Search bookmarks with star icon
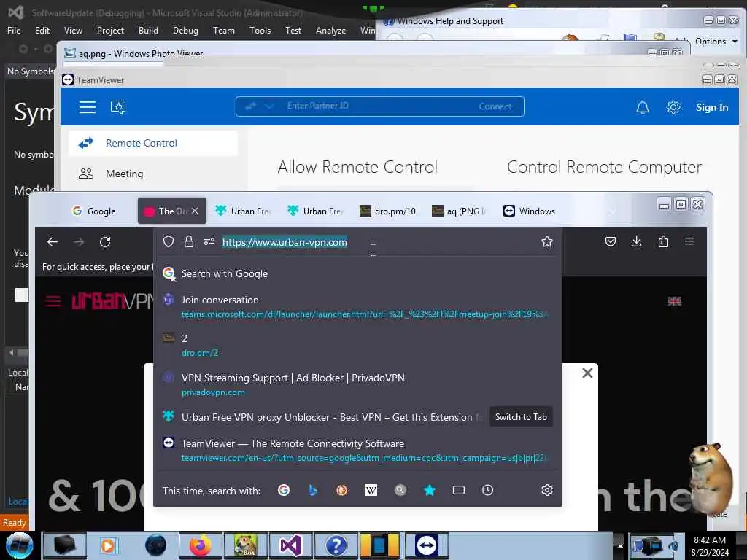The width and height of the screenshot is (747, 560). (429, 490)
